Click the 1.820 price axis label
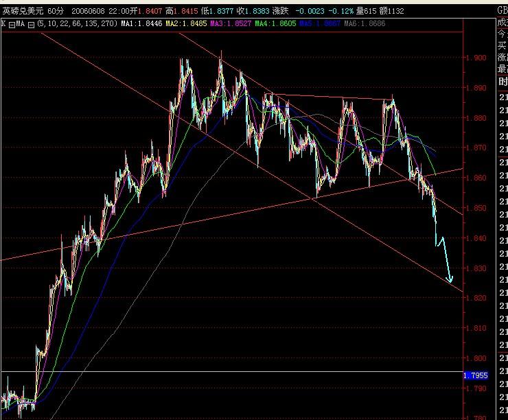 pyautogui.click(x=476, y=299)
